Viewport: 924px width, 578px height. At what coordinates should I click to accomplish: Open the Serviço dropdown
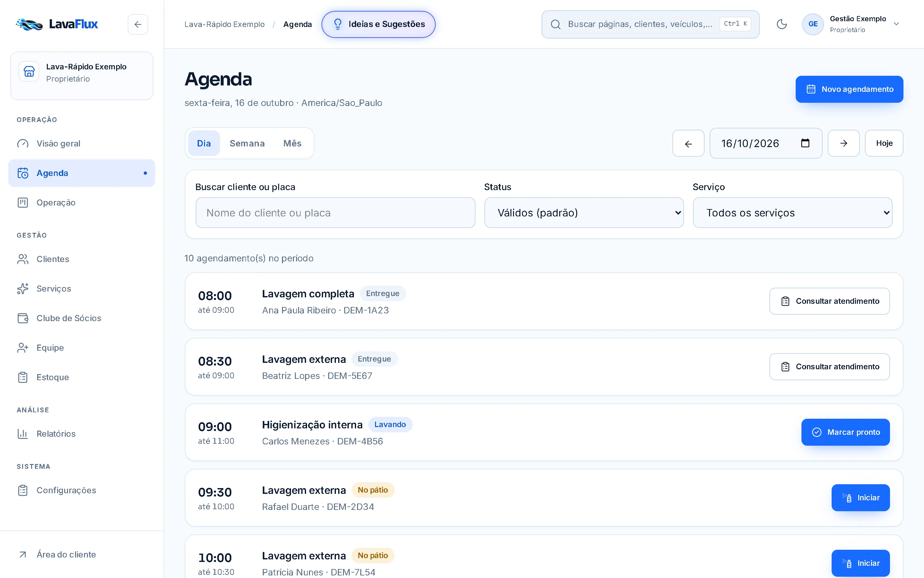[792, 213]
